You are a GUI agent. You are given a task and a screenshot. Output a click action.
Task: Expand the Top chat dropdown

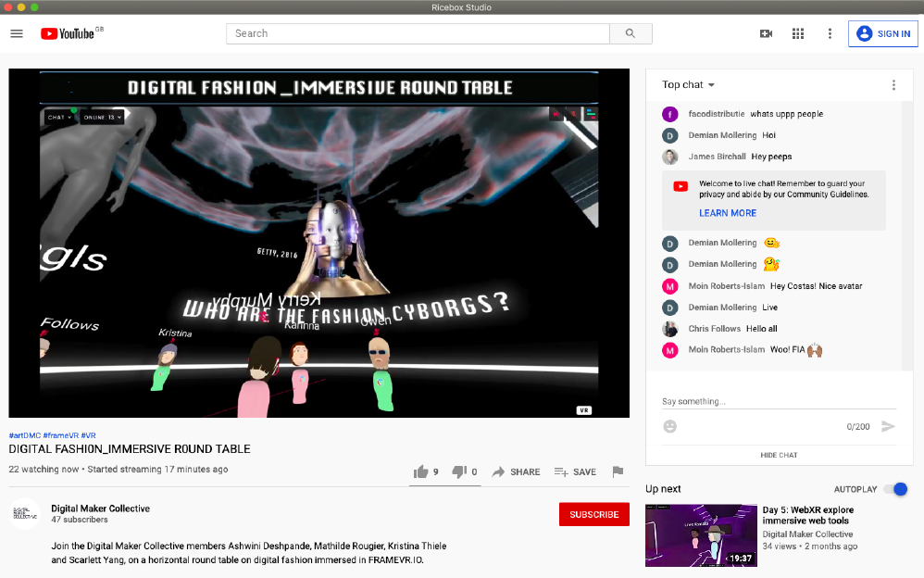pos(688,85)
